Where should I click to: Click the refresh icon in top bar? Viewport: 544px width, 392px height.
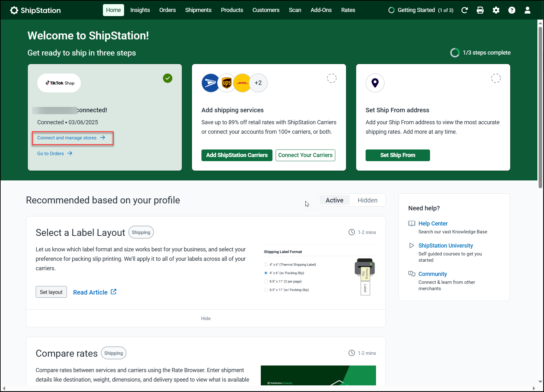(464, 10)
